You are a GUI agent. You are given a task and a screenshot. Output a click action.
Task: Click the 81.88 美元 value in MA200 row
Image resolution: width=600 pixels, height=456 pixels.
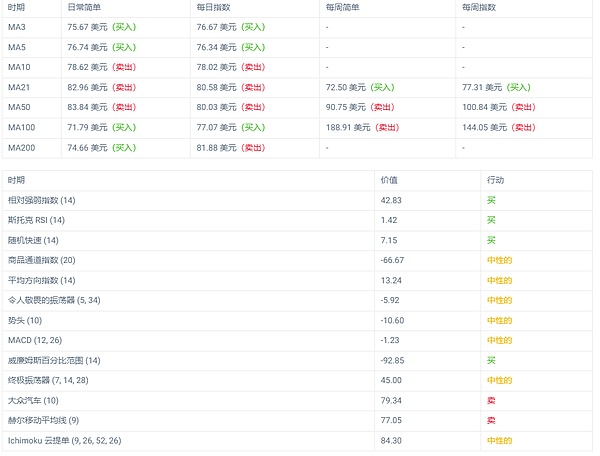(217, 148)
